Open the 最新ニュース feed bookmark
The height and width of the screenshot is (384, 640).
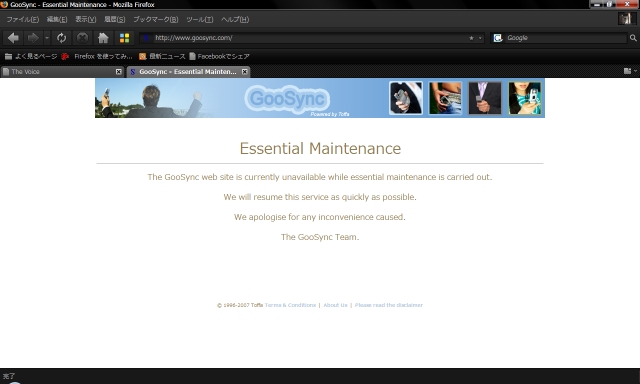coord(162,56)
